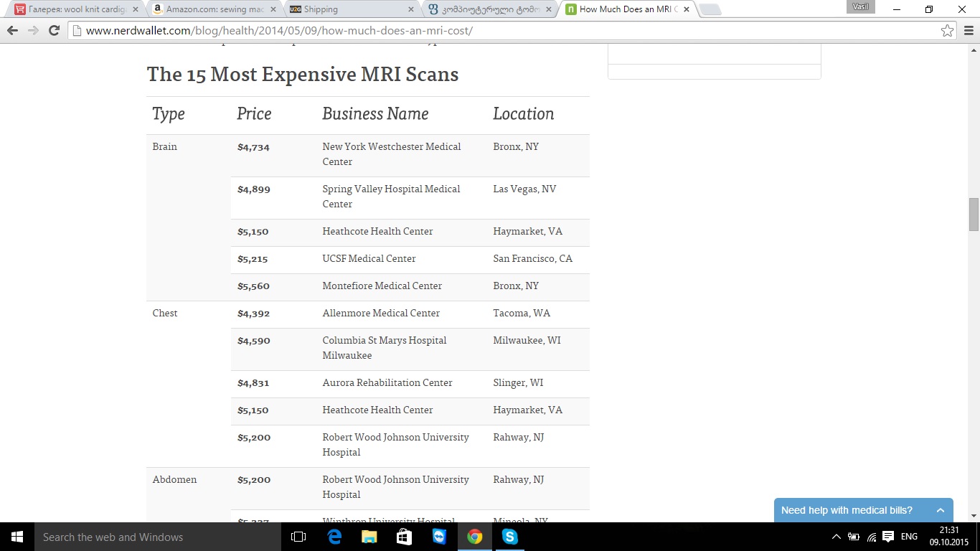Click the Task View icon
The width and height of the screenshot is (980, 551).
tap(298, 537)
